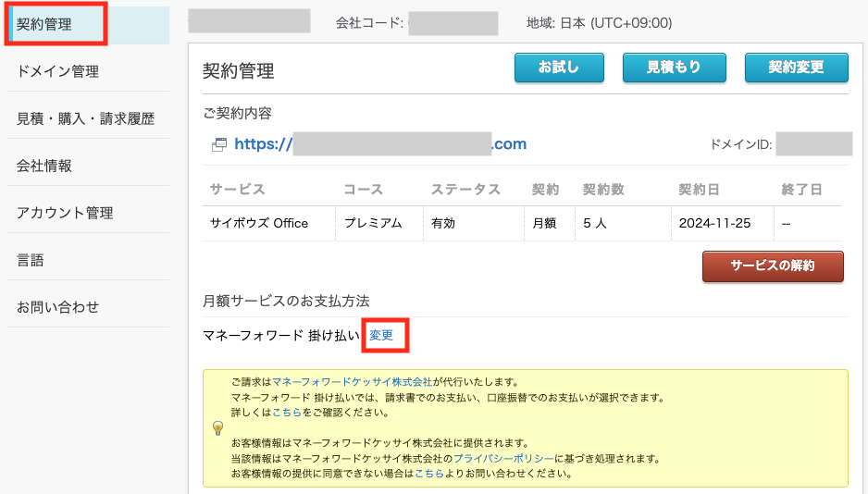Open お問い合わせ from the sidebar
The height and width of the screenshot is (494, 868).
click(57, 307)
